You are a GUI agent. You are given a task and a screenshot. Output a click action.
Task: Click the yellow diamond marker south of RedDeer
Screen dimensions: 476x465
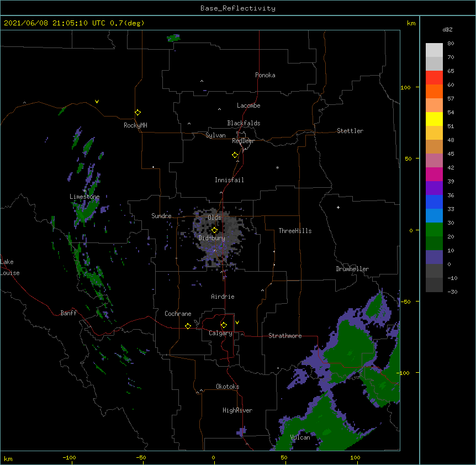pos(235,155)
